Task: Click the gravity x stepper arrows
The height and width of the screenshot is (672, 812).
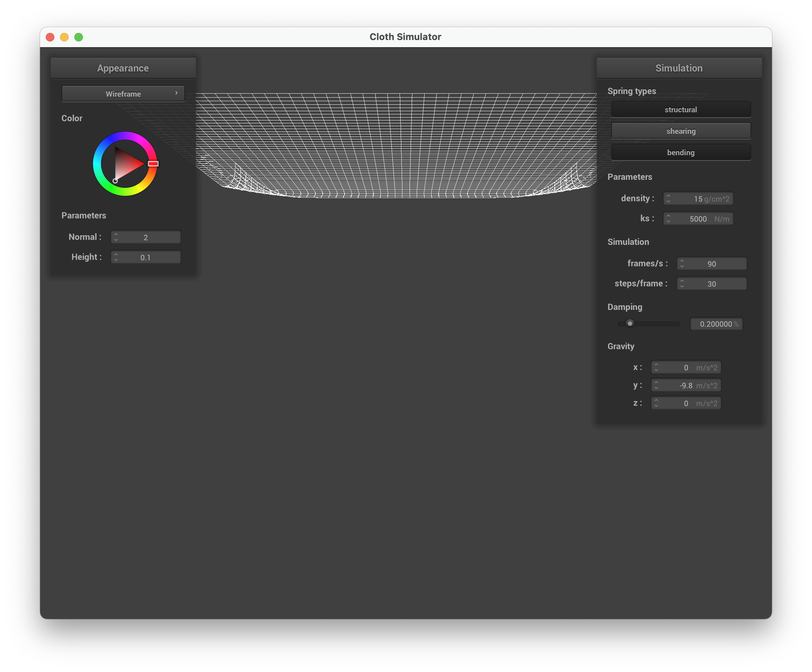Action: (x=656, y=367)
